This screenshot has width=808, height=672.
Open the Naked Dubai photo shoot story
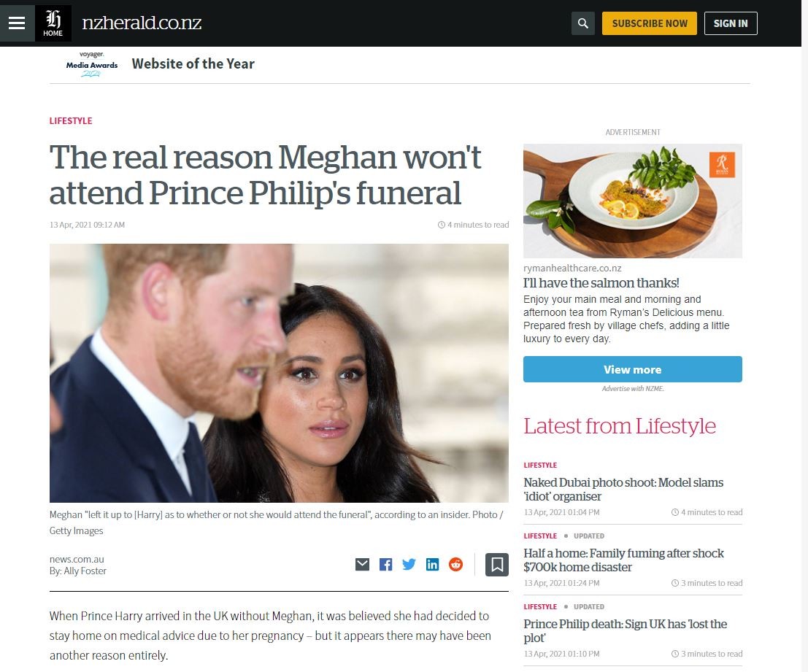tap(623, 489)
